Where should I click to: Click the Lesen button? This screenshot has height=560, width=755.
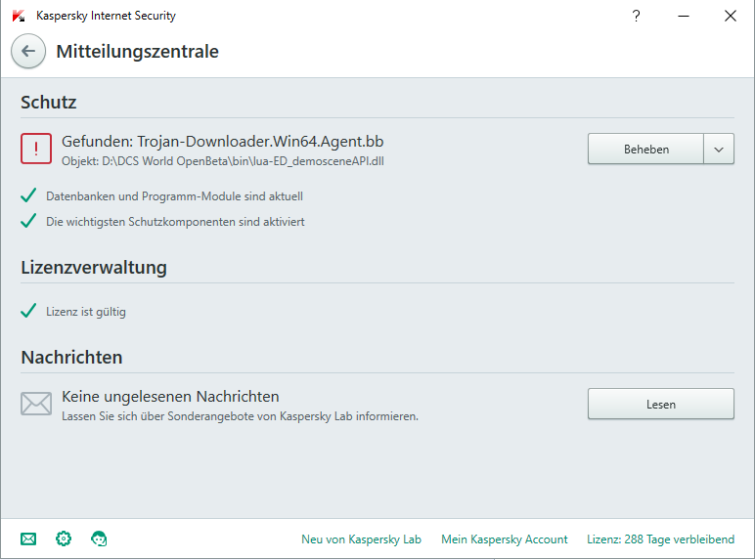pyautogui.click(x=661, y=405)
